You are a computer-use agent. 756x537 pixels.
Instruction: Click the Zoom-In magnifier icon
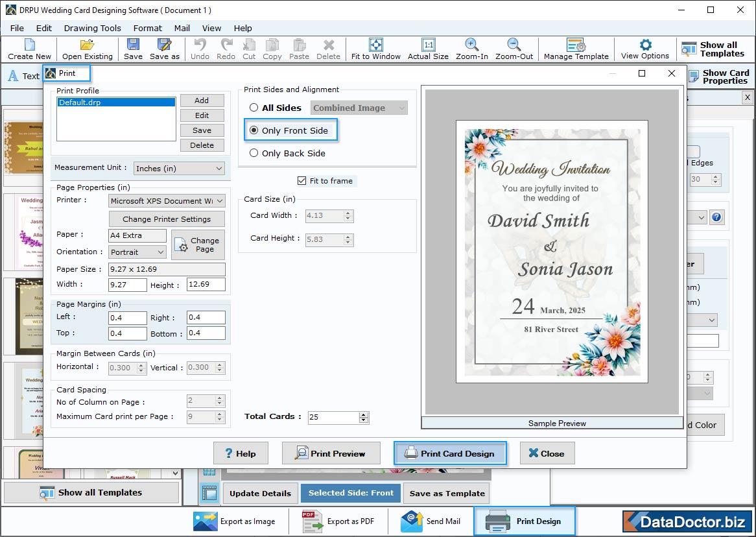tap(471, 44)
